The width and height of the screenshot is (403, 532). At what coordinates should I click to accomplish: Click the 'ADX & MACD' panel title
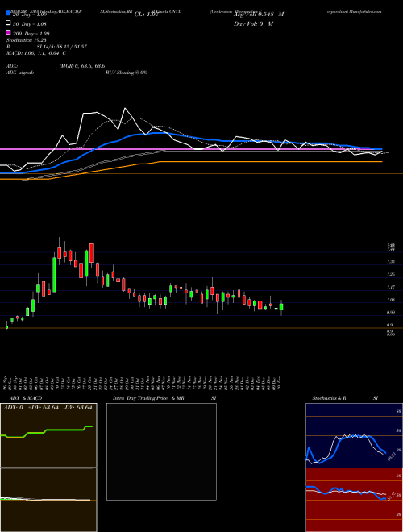click(x=26, y=398)
